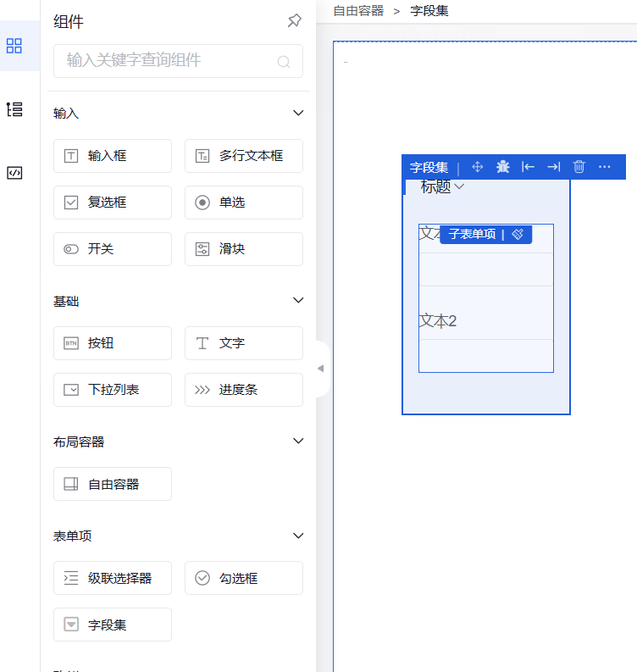
Task: Click the bug debug icon on 字段集 toolbar
Action: pos(502,167)
